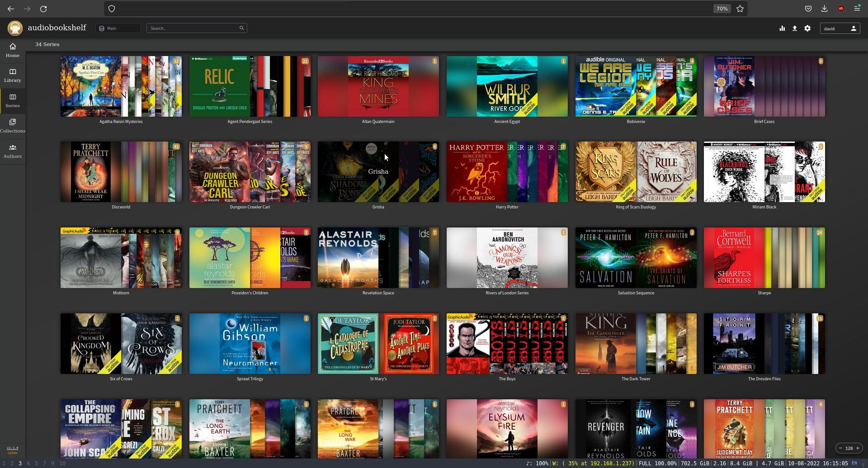The image size is (868, 468).
Task: Open the Discworld series thumbnail
Action: tap(121, 171)
